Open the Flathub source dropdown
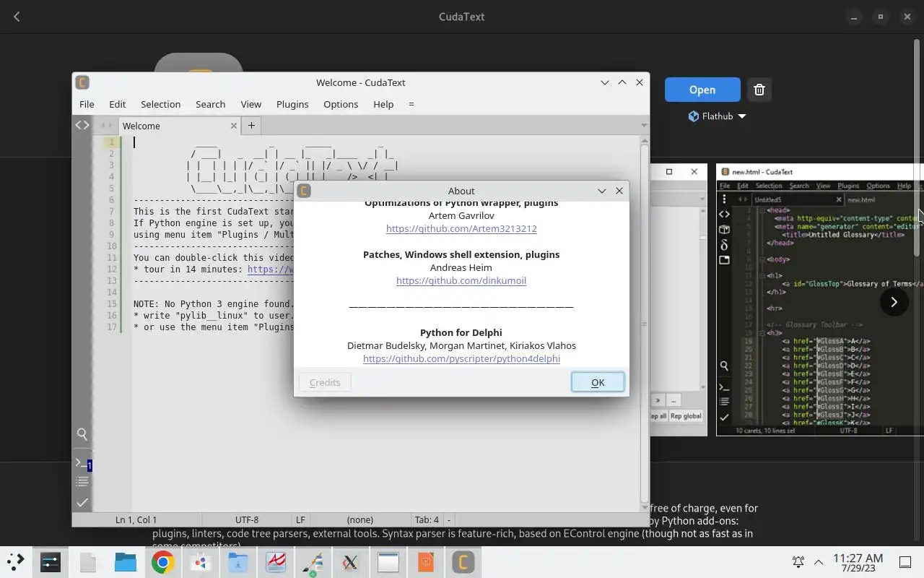924x578 pixels. tap(717, 116)
